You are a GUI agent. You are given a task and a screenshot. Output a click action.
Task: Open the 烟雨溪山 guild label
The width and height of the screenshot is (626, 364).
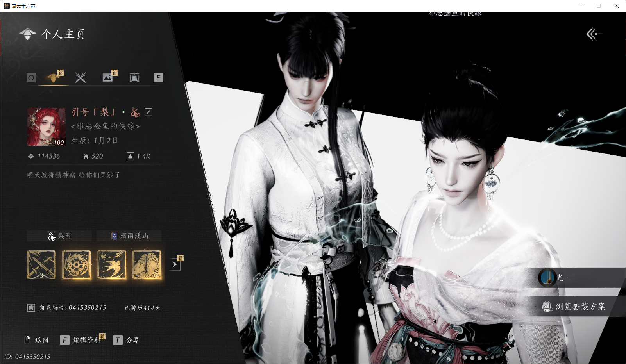[129, 236]
